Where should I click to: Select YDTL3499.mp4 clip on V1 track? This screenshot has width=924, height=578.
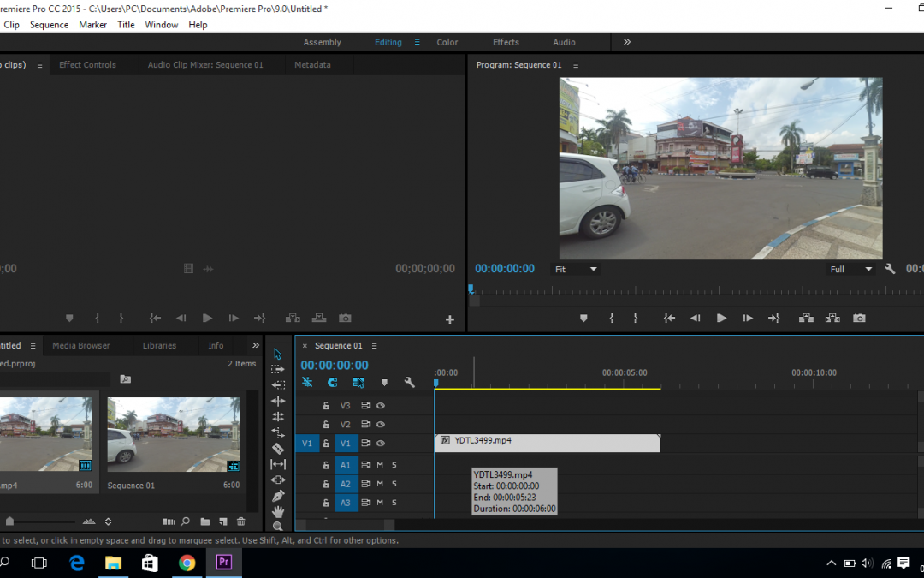tap(547, 444)
